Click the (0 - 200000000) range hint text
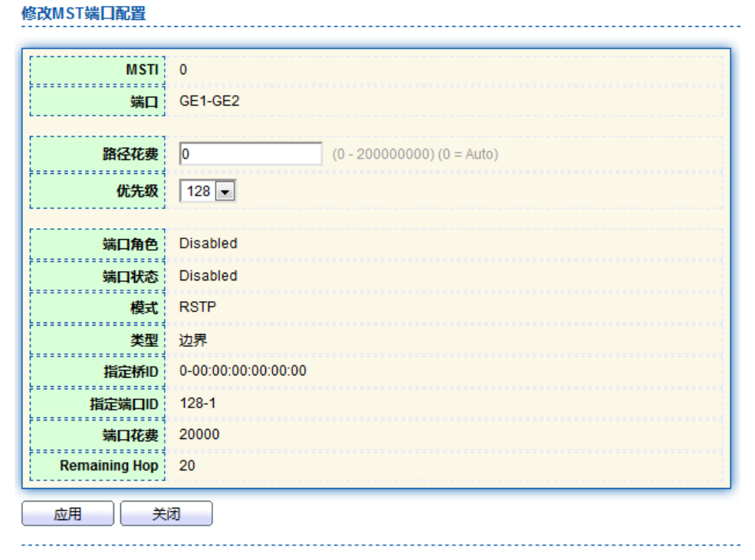 pos(415,155)
